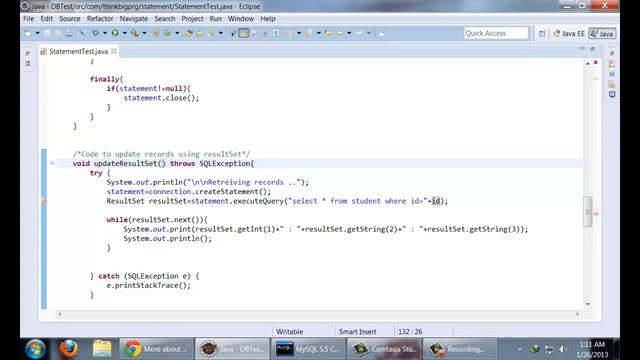
Task: Click the editor scroll-up arrow
Action: coord(588,63)
